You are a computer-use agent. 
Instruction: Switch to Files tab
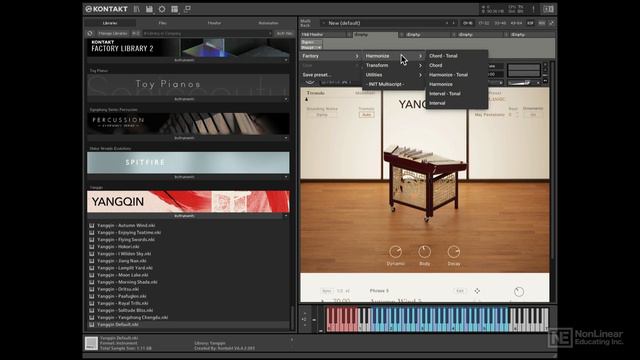[162, 23]
